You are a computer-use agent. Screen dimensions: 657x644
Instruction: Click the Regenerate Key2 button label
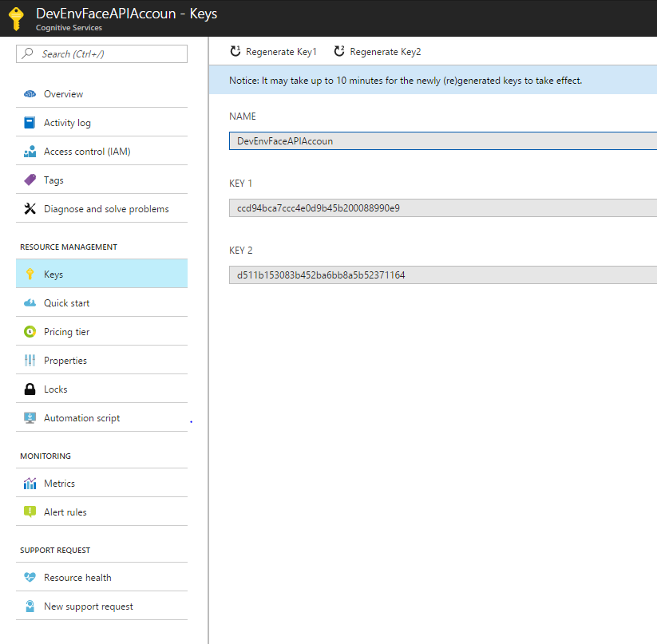(x=386, y=52)
